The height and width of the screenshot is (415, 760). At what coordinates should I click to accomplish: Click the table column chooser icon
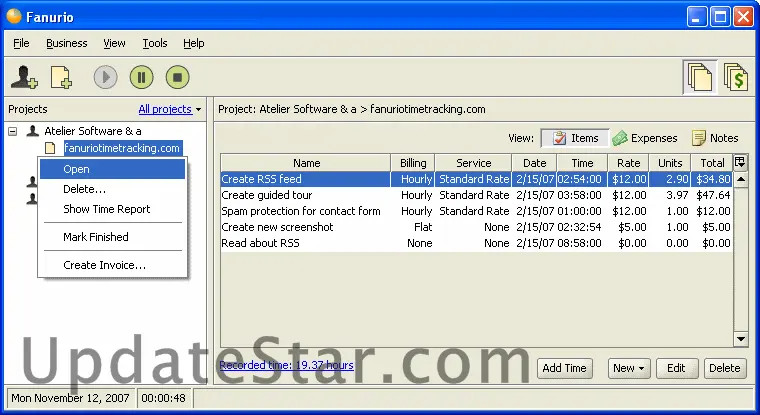(x=740, y=162)
